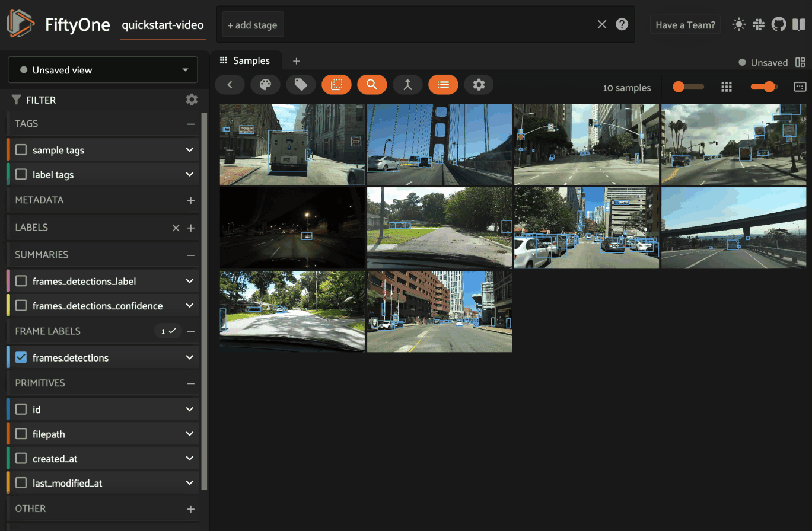Open the Unsaved view dropdown
This screenshot has height=531, width=812.
pos(103,70)
